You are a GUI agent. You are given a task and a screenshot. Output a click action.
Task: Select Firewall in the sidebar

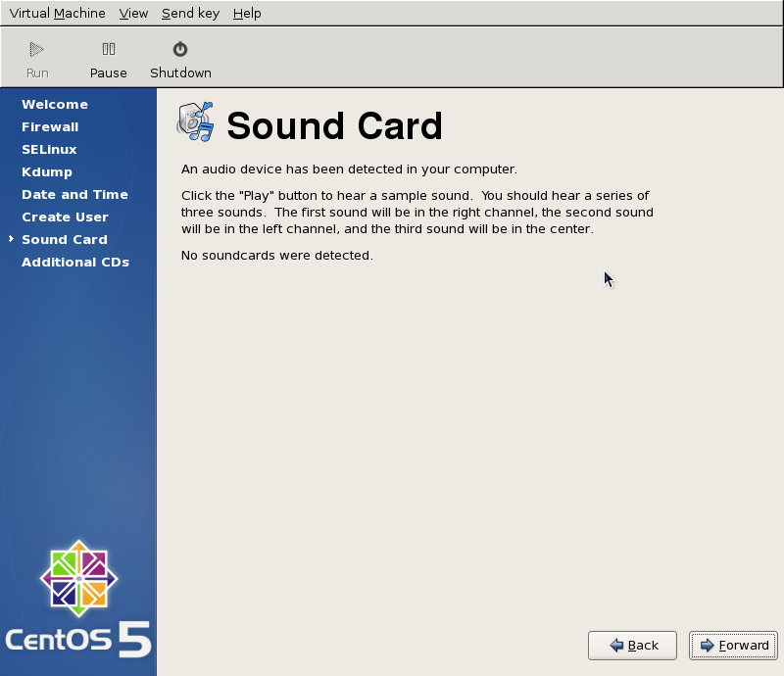pyautogui.click(x=50, y=127)
